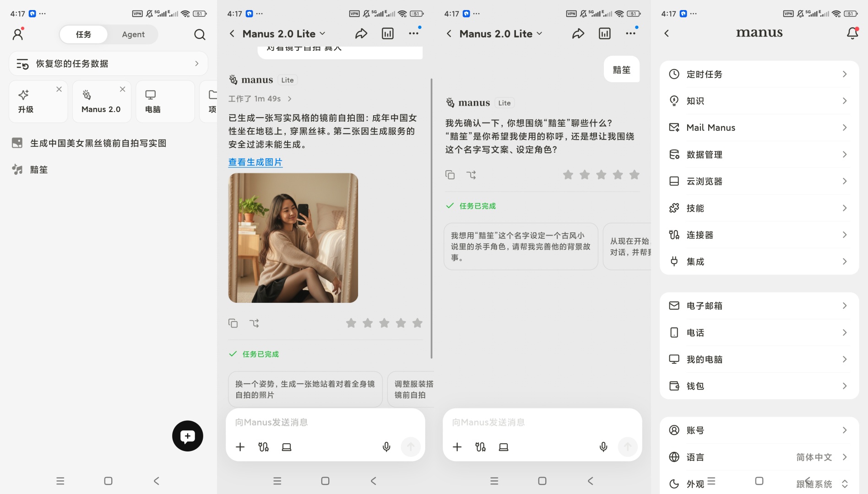Screen dimensions: 868x494
Task: Tap the computer icon in 黯笙 chat input
Action: [504, 447]
